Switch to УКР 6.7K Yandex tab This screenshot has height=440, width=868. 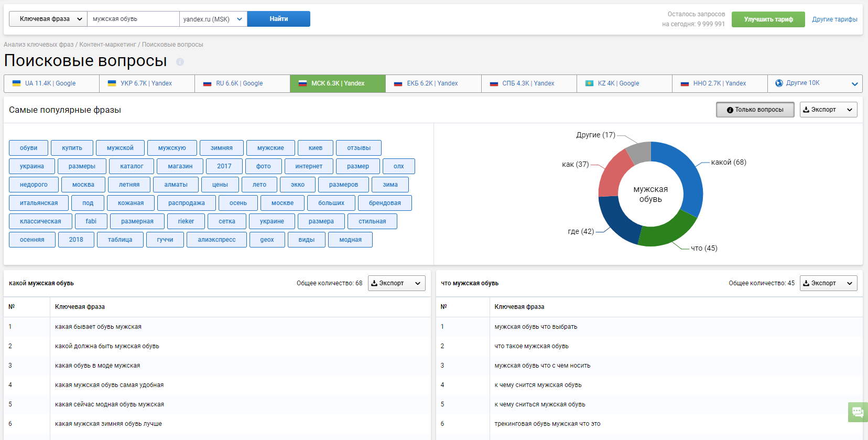click(x=147, y=83)
